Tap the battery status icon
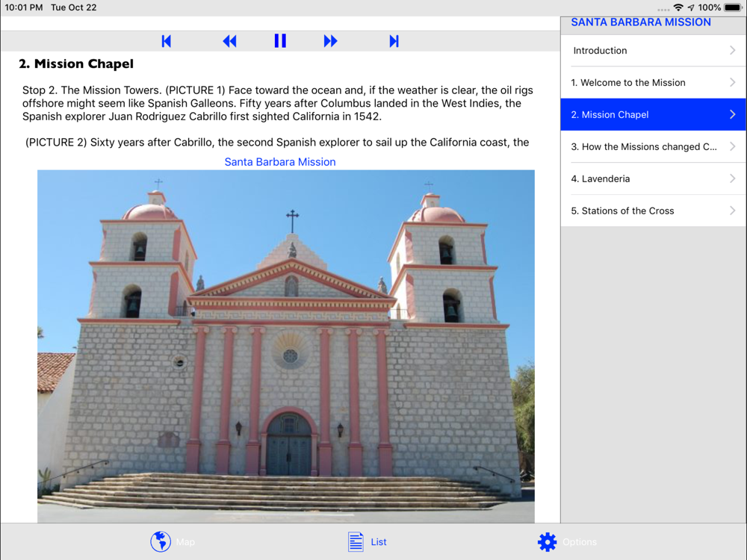The height and width of the screenshot is (560, 747). pyautogui.click(x=733, y=7)
